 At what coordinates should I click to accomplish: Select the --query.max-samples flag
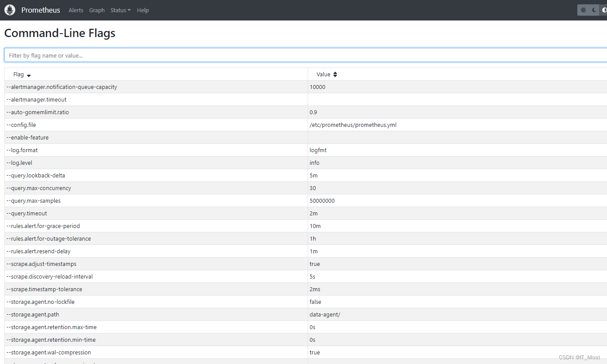tap(34, 201)
